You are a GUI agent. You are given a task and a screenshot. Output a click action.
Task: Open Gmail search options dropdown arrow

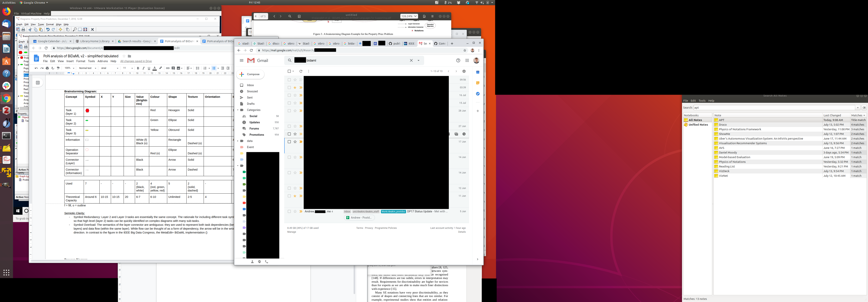pyautogui.click(x=418, y=61)
